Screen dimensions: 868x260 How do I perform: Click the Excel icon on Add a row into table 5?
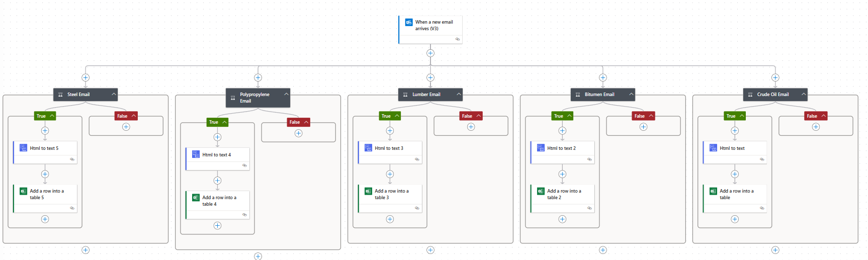23,191
